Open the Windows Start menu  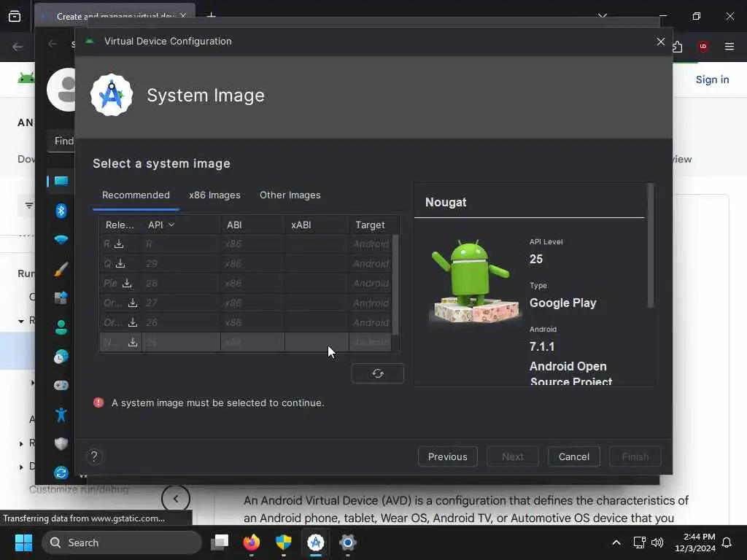pyautogui.click(x=23, y=542)
